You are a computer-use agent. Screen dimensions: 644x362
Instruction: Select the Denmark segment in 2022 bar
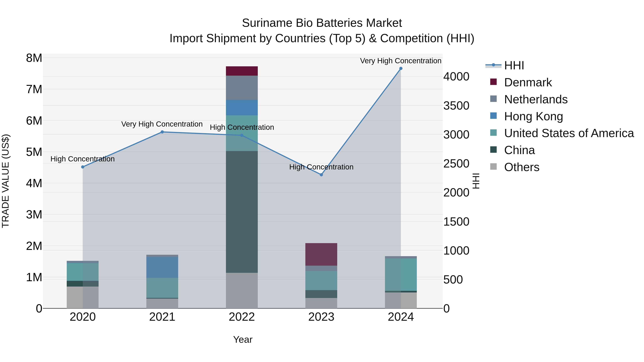point(242,71)
